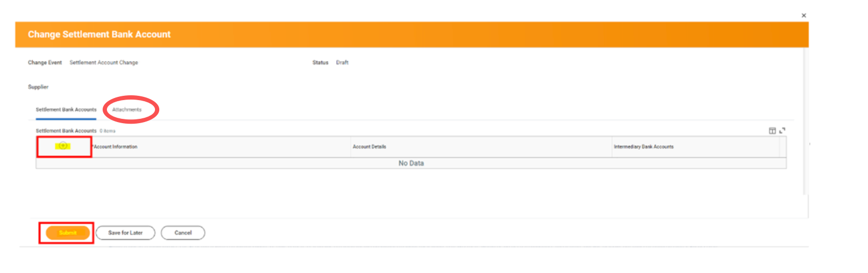Click the Account Details column header
The width and height of the screenshot is (868, 273).
point(369,147)
